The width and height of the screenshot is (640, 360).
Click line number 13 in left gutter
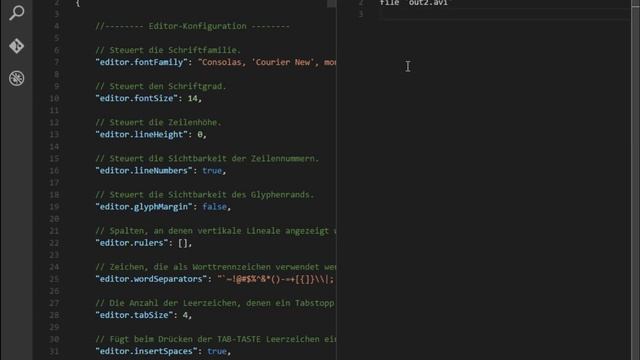[54, 134]
